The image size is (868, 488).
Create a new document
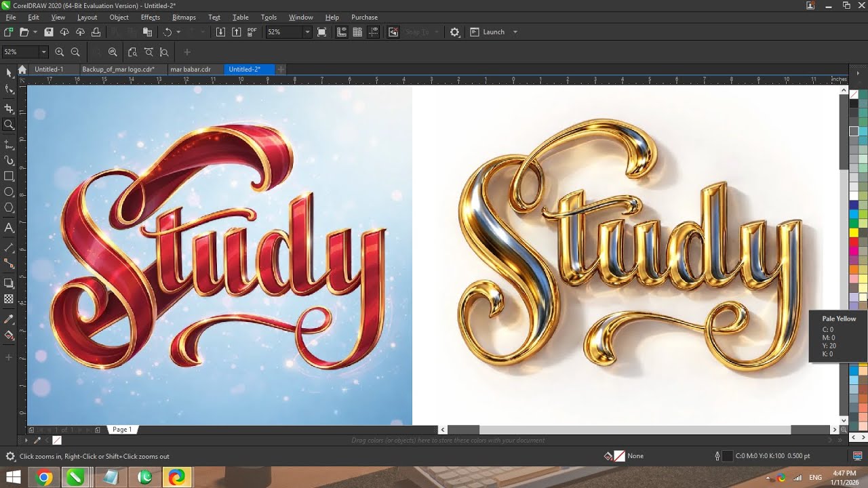[x=8, y=32]
